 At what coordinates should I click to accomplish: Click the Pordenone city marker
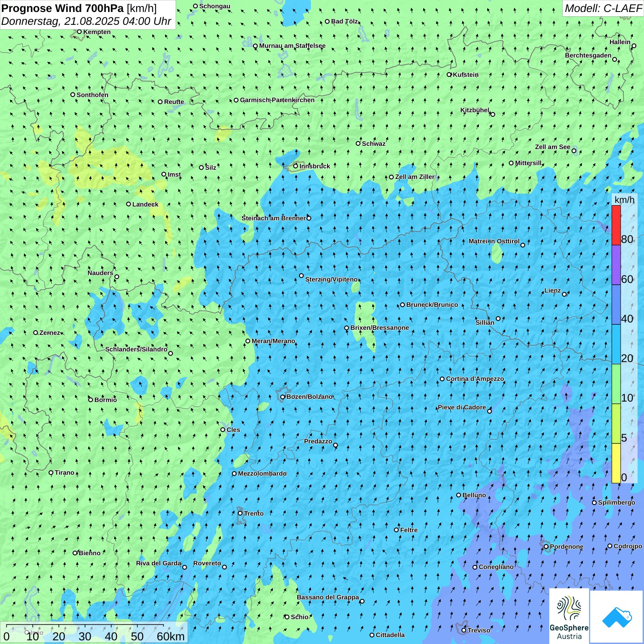[x=546, y=547]
